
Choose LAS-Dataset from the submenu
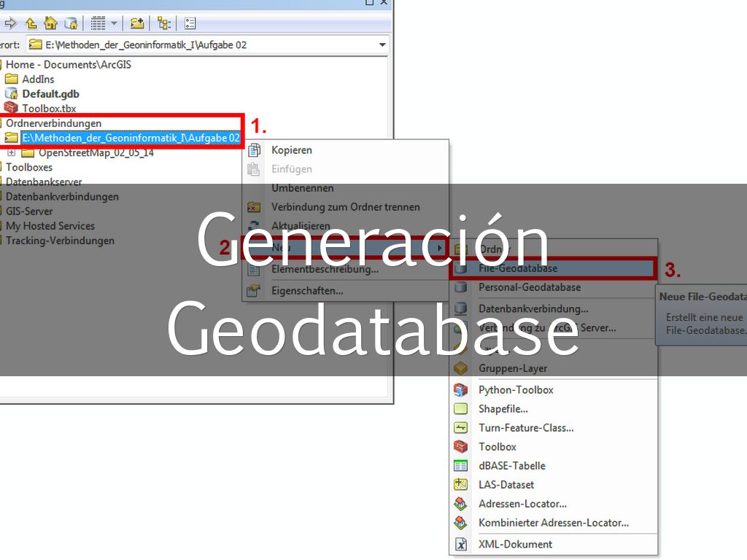[506, 485]
